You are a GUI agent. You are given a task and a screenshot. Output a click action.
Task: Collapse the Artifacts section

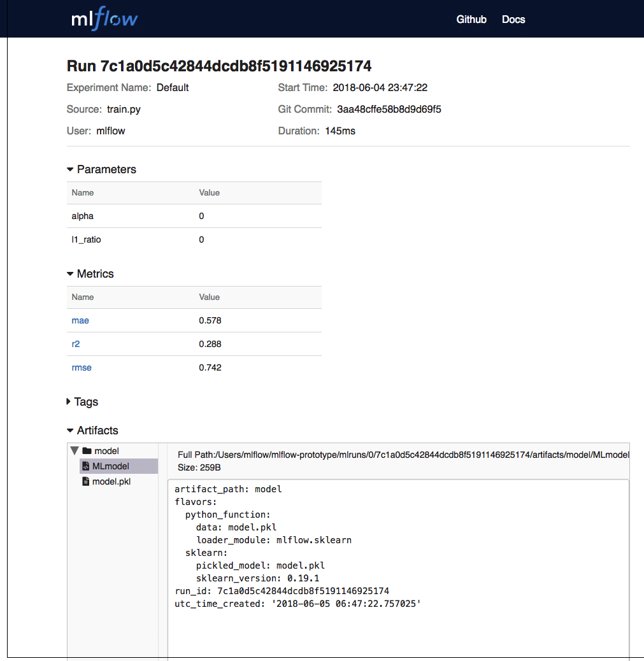tap(70, 430)
